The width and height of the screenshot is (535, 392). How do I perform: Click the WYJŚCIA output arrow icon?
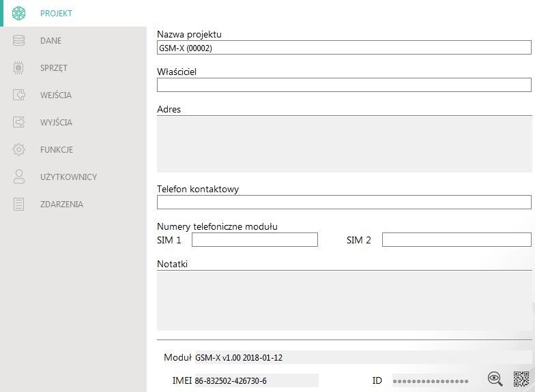(x=19, y=122)
